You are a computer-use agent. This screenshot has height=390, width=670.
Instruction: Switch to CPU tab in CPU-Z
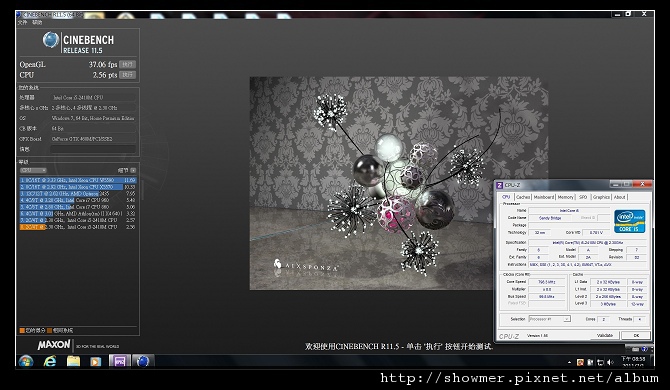[x=506, y=197]
